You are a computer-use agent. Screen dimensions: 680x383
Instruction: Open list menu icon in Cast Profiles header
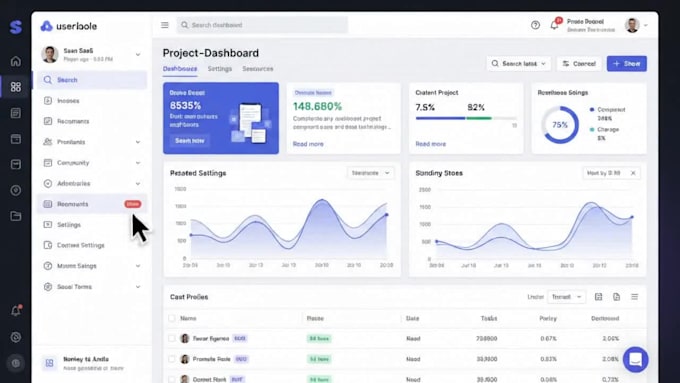pyautogui.click(x=634, y=297)
